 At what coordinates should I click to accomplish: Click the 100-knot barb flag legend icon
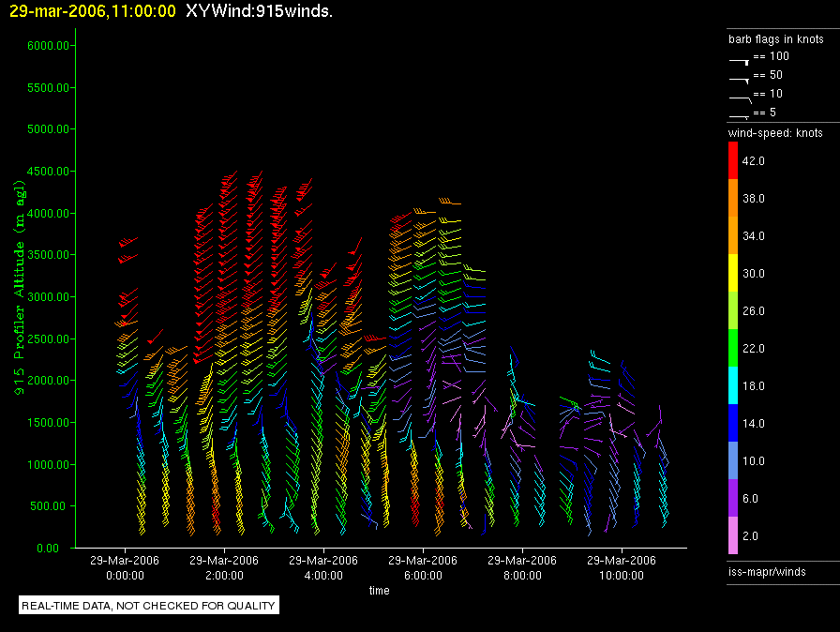tap(740, 59)
